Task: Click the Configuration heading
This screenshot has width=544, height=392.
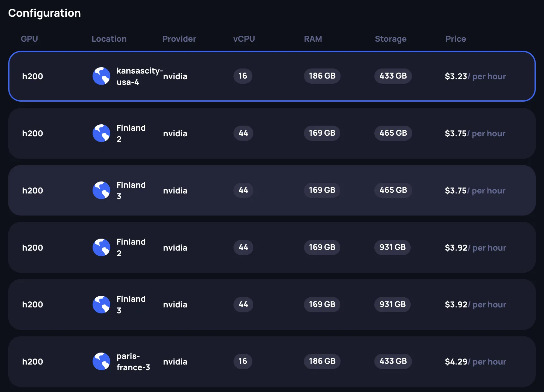Action: coord(45,13)
